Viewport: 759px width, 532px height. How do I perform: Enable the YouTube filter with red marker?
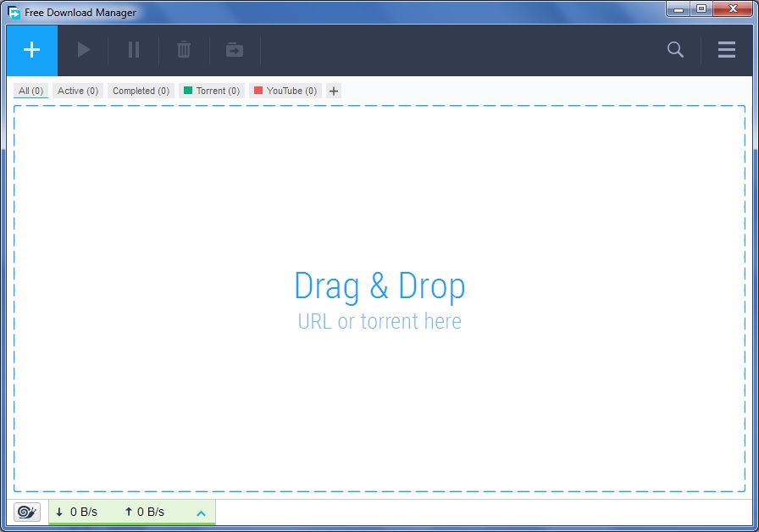pyautogui.click(x=285, y=91)
